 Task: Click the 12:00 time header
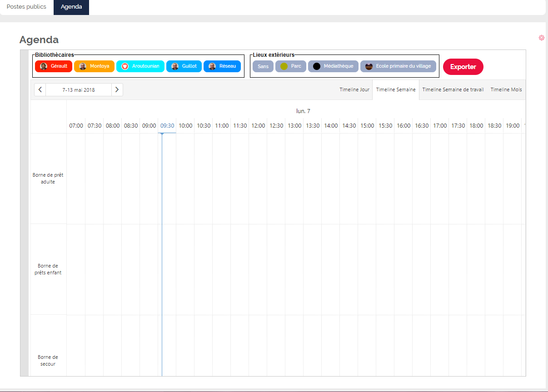(258, 126)
